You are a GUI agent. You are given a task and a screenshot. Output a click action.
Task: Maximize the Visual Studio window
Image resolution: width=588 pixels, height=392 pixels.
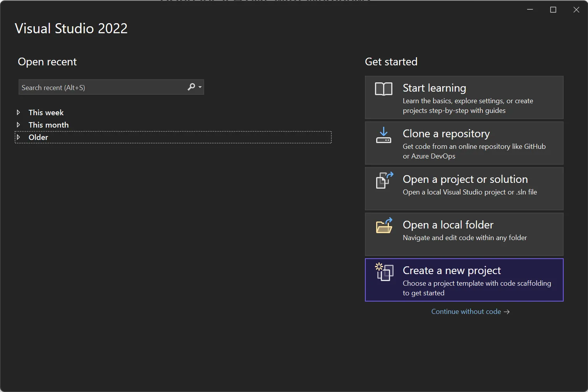pyautogui.click(x=553, y=9)
